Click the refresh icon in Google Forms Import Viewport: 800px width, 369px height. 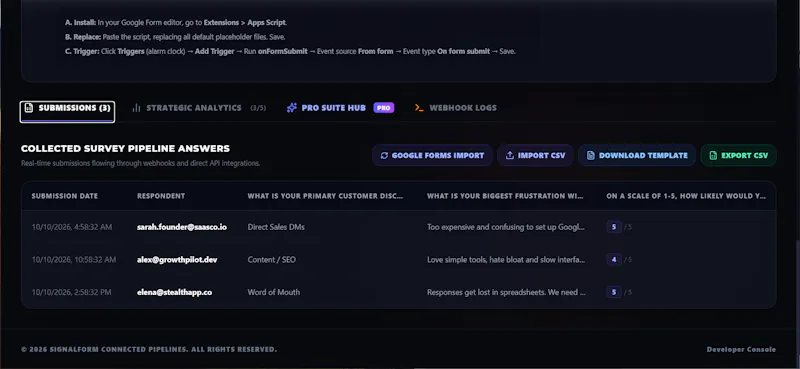(384, 156)
